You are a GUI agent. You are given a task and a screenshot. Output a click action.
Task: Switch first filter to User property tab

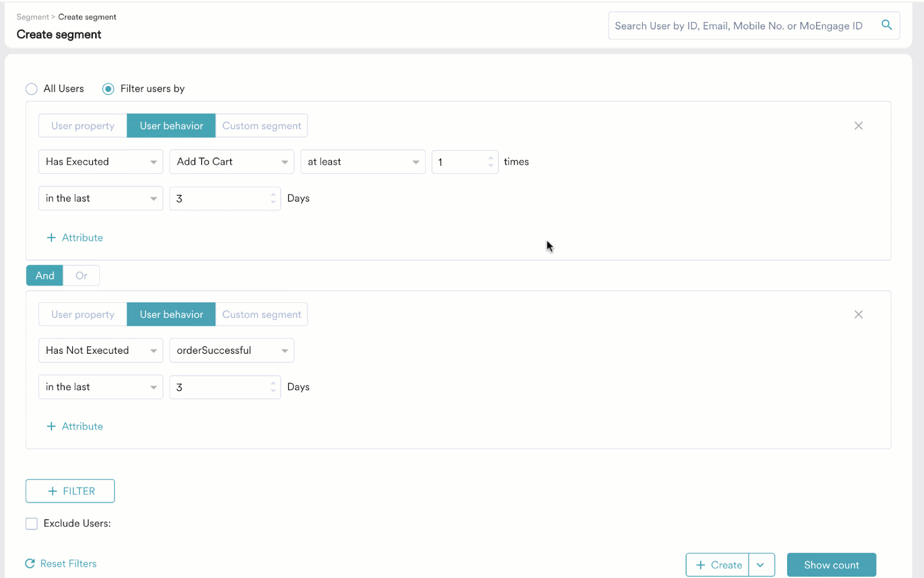click(x=82, y=125)
